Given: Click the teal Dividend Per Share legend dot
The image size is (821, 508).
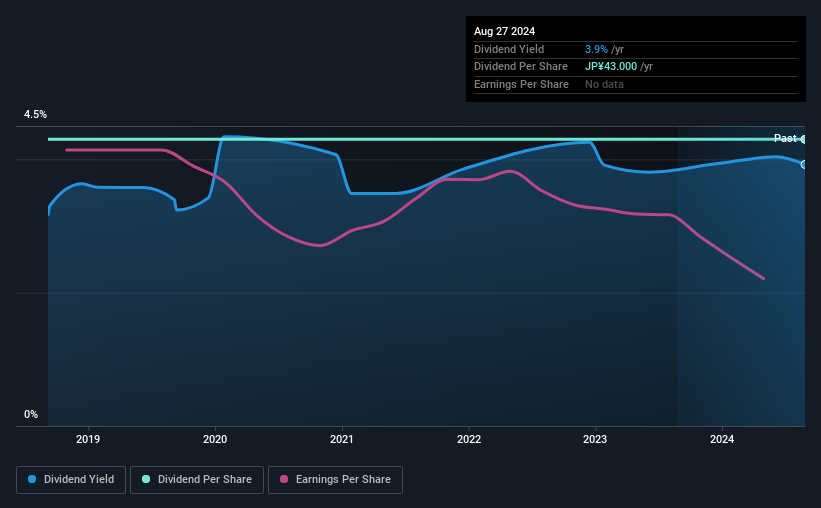Looking at the screenshot, I should pyautogui.click(x=146, y=479).
